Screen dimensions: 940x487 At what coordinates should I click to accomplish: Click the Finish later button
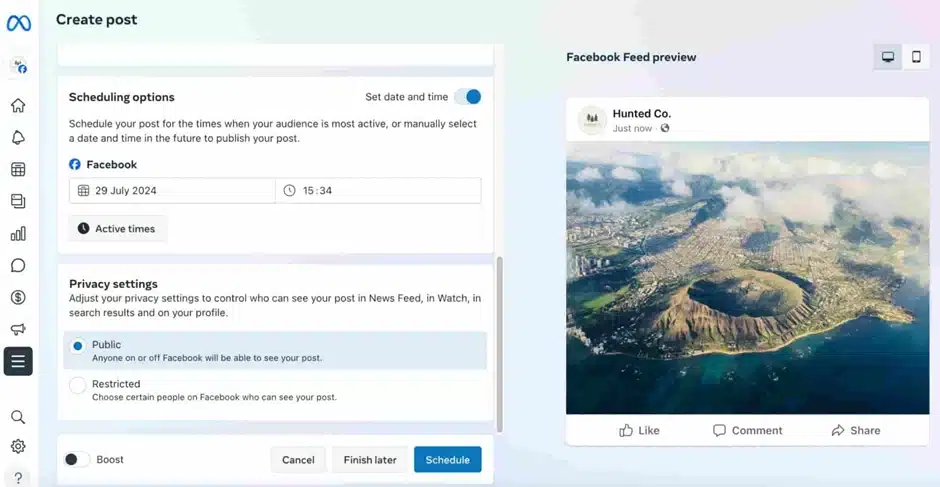(x=370, y=460)
